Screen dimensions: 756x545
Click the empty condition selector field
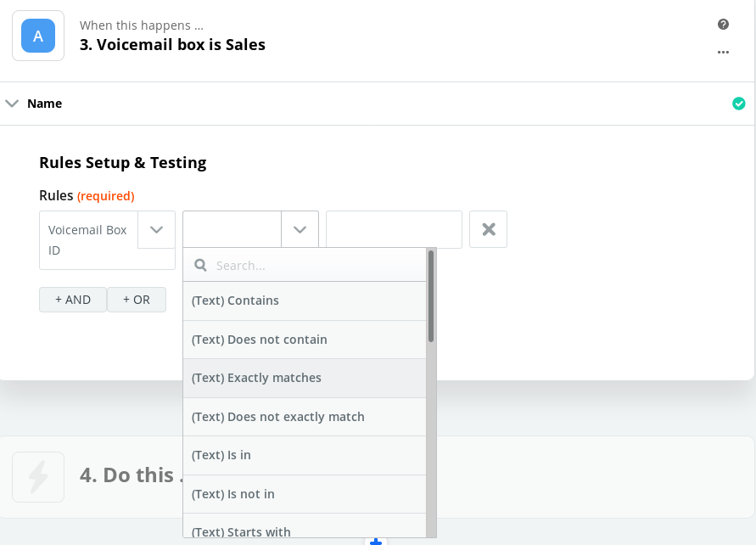point(232,229)
